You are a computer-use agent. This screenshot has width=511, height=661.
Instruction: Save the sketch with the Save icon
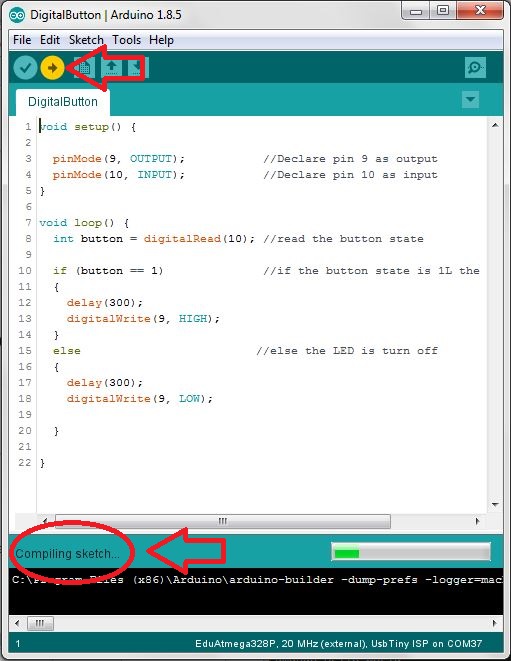click(137, 67)
